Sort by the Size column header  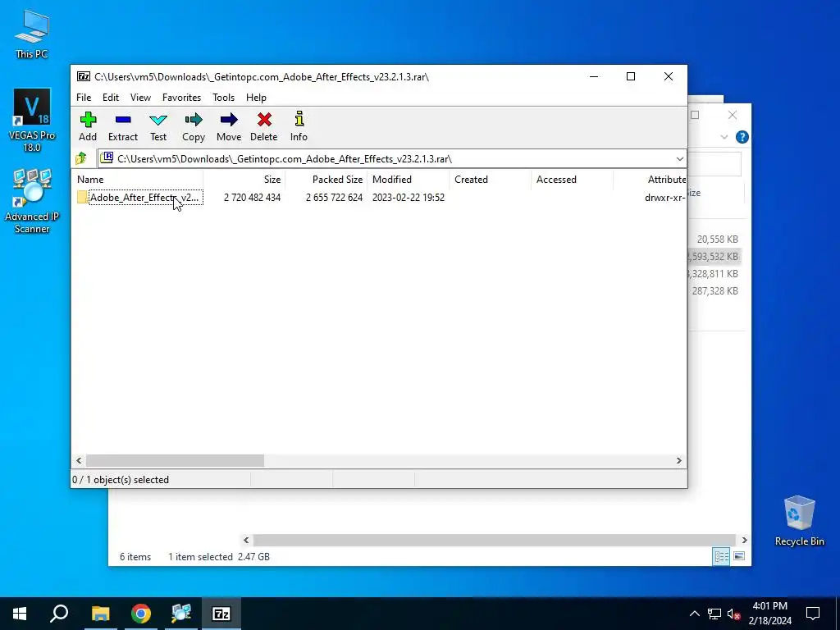point(244,180)
